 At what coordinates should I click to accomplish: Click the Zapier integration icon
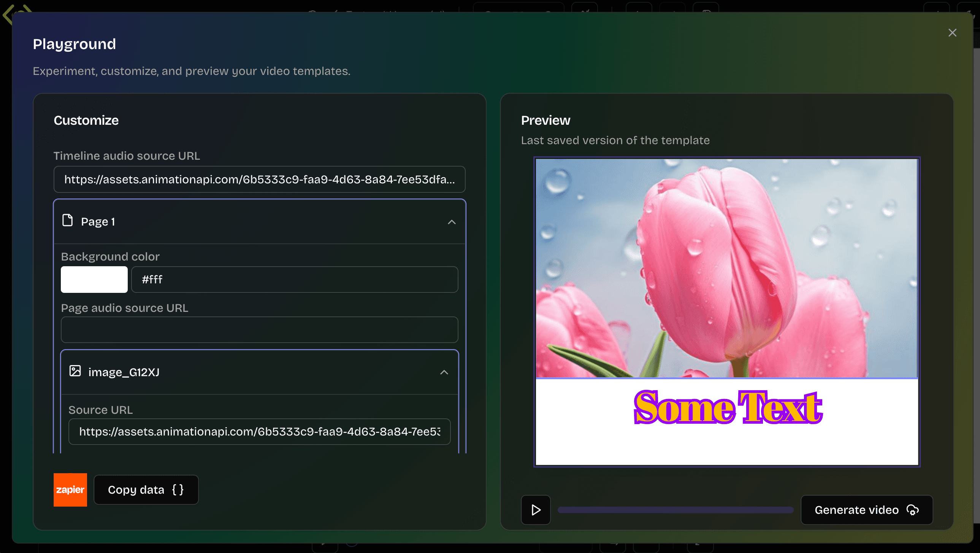(x=70, y=489)
